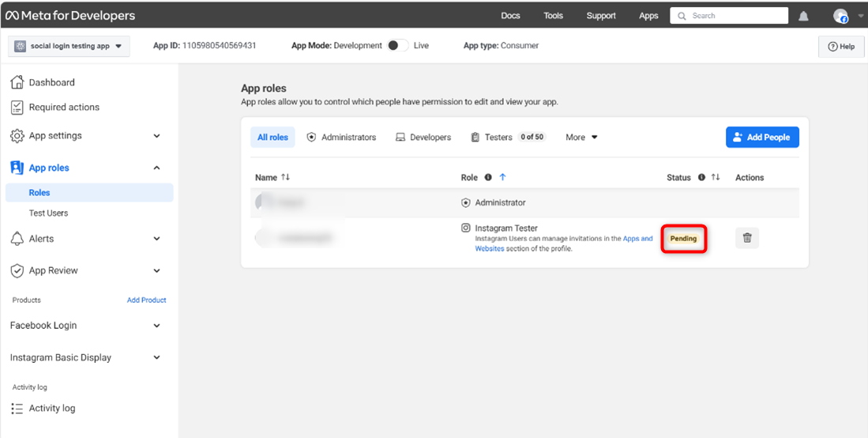
Task: Open the More roles dropdown
Action: point(581,137)
